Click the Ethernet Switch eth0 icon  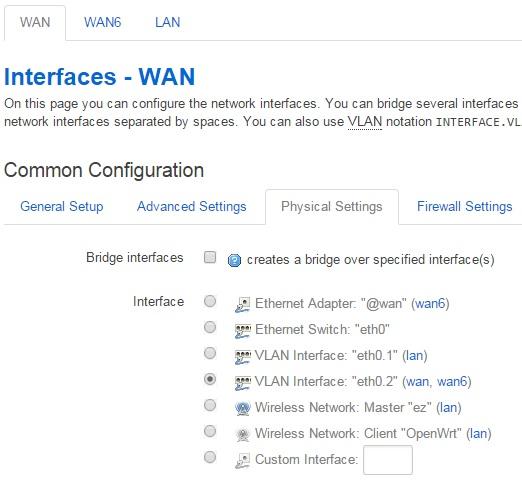[x=242, y=330]
